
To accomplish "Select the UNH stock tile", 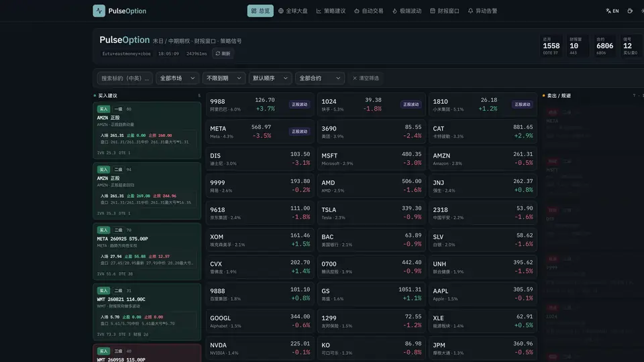I will click(x=483, y=267).
